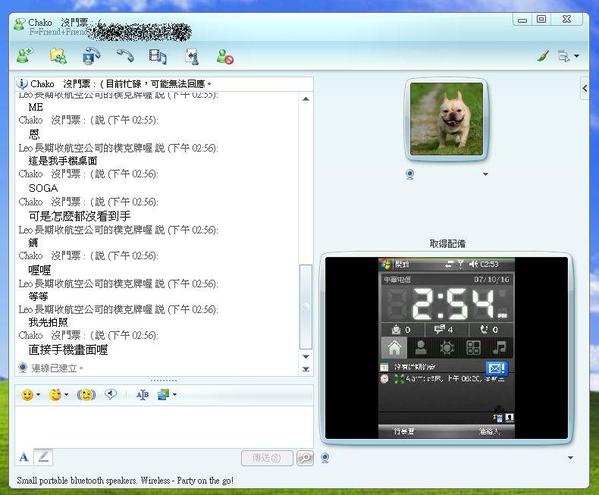Click the Chako contact name in title bar

pos(40,23)
